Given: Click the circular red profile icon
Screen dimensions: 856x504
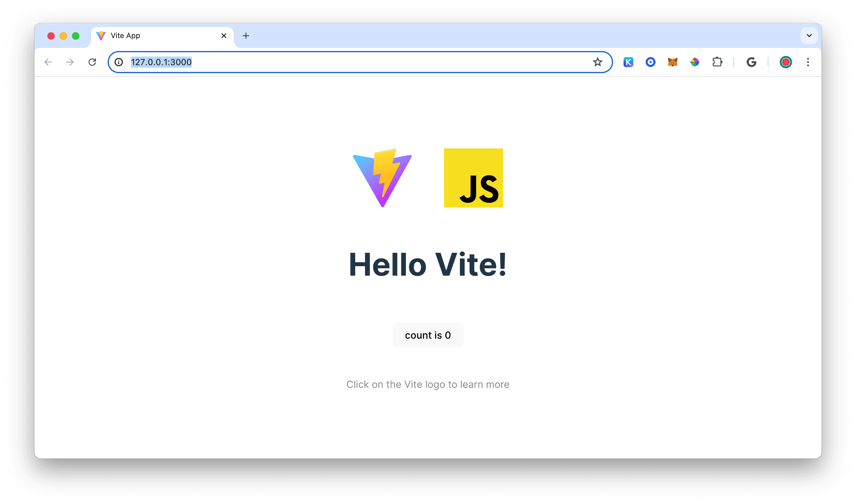Looking at the screenshot, I should coord(787,62).
